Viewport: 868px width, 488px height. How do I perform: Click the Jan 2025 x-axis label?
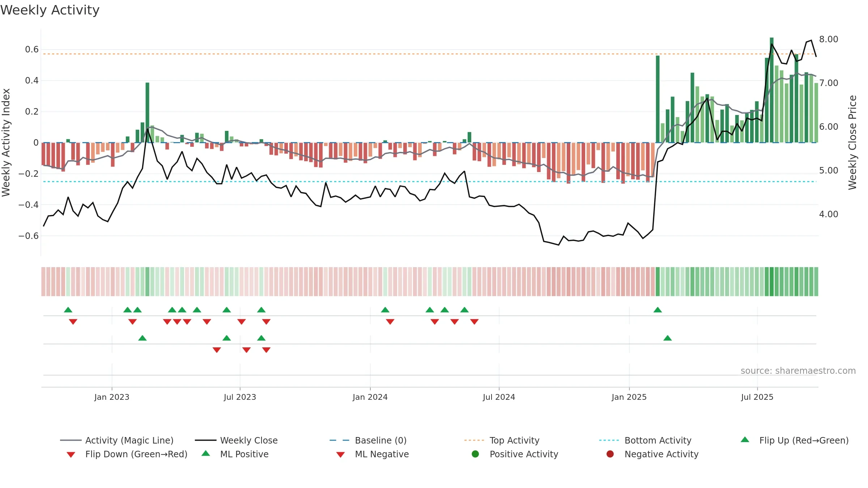pos(629,397)
